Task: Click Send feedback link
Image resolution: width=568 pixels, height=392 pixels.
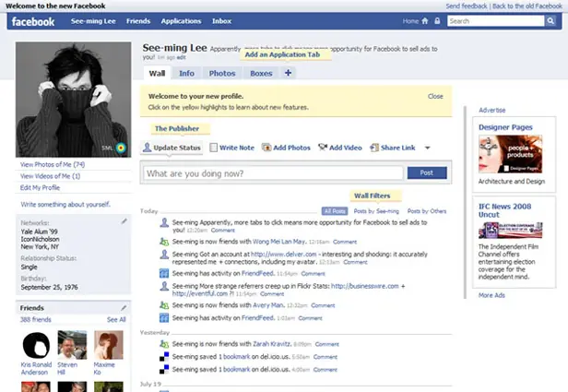Action: tap(467, 6)
